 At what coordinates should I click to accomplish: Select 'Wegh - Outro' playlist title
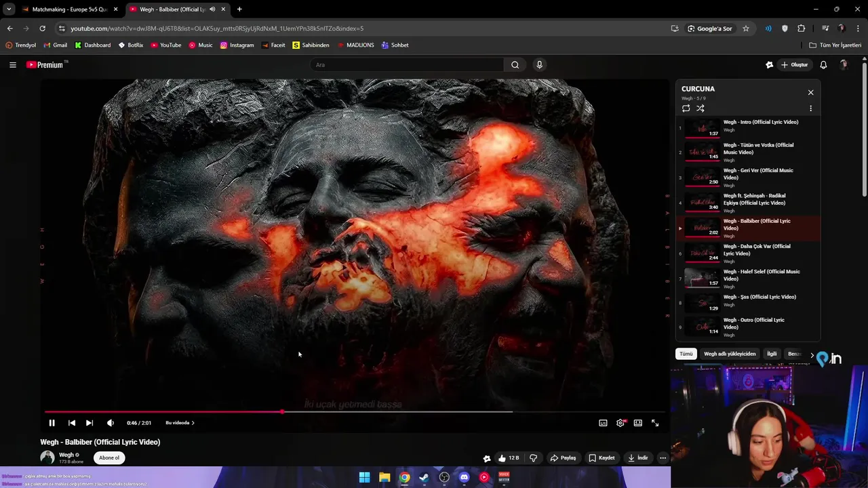coord(754,323)
